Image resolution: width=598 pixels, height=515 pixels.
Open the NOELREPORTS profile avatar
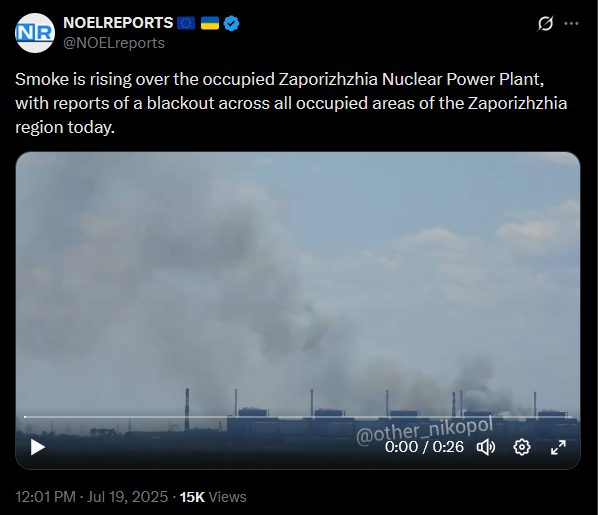click(x=35, y=33)
